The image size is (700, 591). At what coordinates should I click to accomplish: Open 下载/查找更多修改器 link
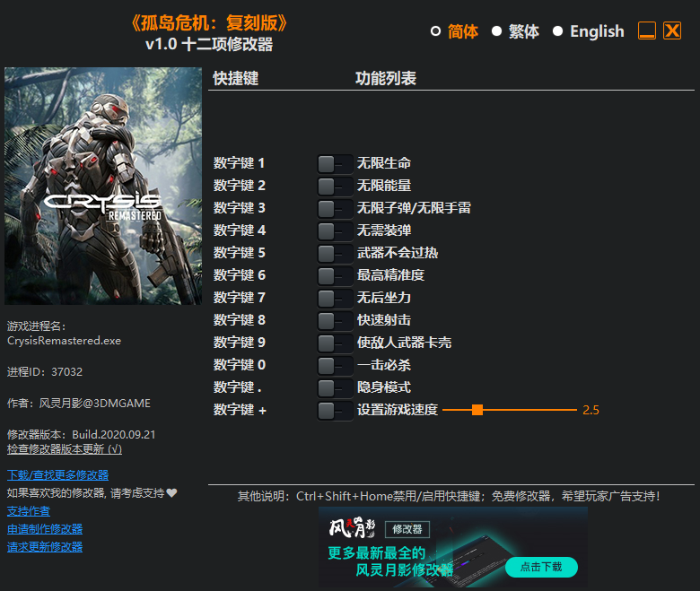[57, 475]
